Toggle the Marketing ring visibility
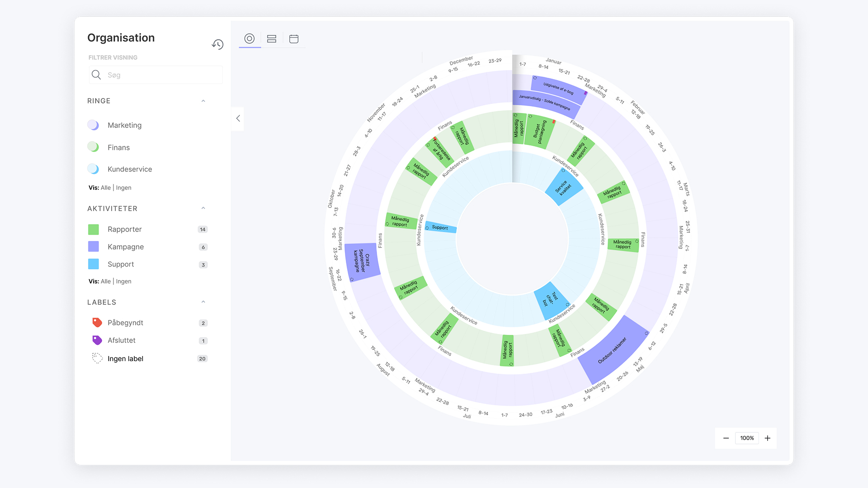868x488 pixels. pos(94,125)
